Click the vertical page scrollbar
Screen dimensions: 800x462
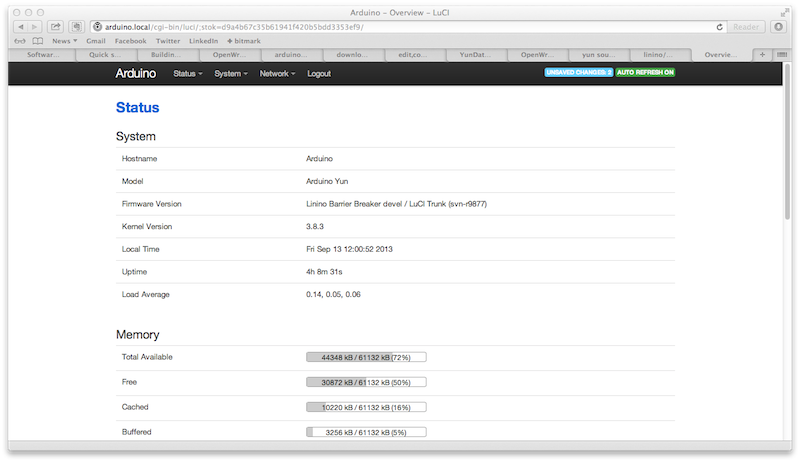click(787, 143)
